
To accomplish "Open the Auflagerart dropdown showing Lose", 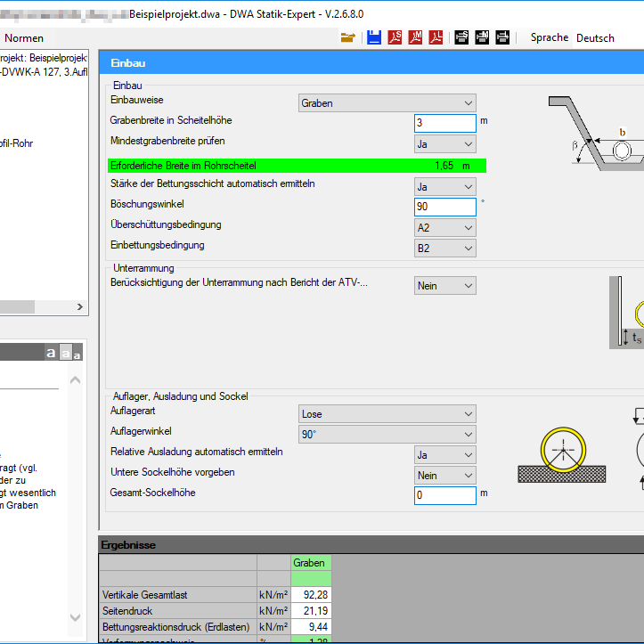I will (x=387, y=414).
